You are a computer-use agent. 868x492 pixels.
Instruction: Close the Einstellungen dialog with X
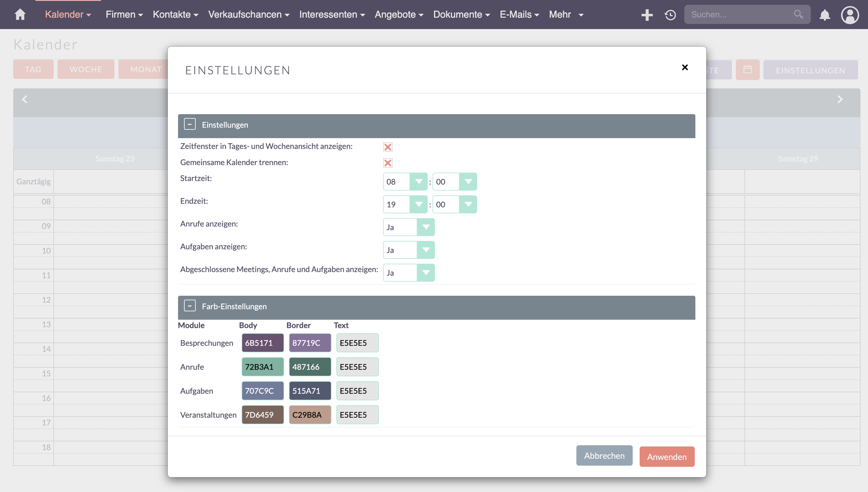click(685, 68)
